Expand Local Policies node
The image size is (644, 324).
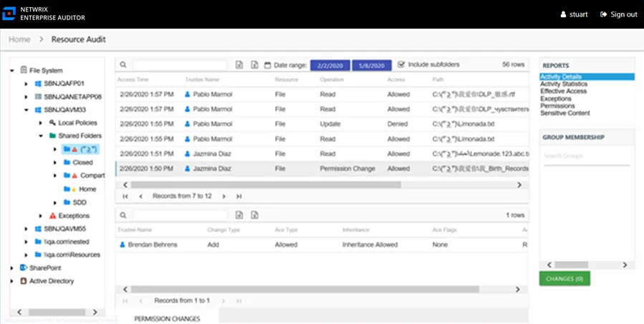pyautogui.click(x=41, y=123)
